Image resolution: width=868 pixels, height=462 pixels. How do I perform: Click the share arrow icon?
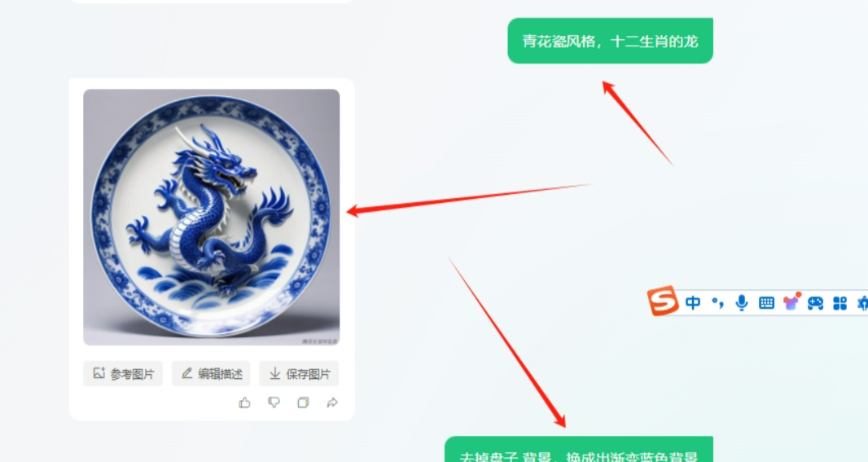point(332,403)
